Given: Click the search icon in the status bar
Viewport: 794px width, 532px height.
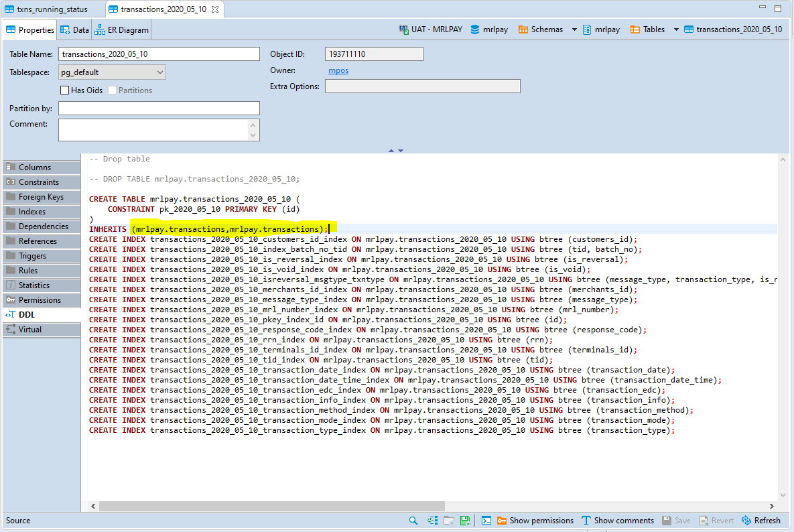Looking at the screenshot, I should 413,520.
